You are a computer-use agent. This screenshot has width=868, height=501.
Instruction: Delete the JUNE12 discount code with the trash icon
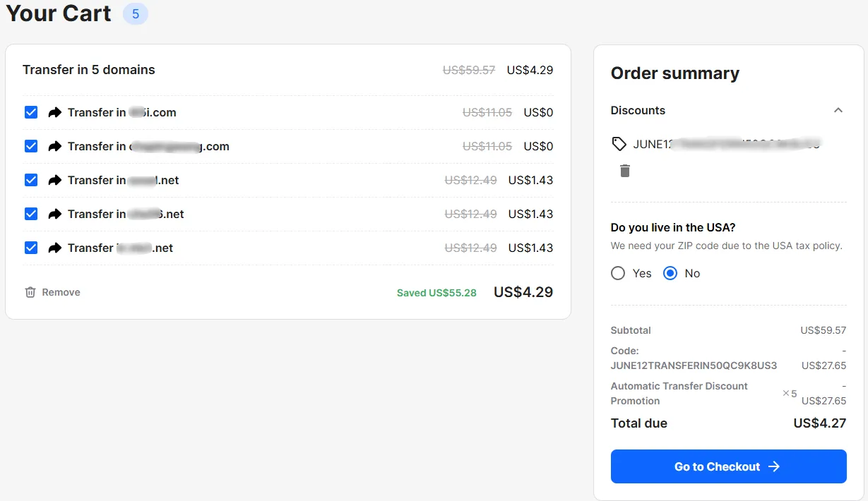tap(625, 171)
